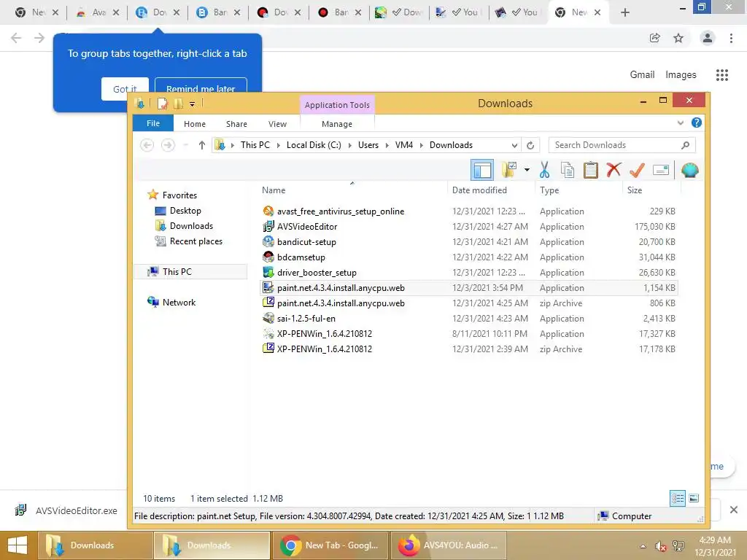Sort files by the Size column header
Viewport: 747px width, 560px height.
[635, 190]
